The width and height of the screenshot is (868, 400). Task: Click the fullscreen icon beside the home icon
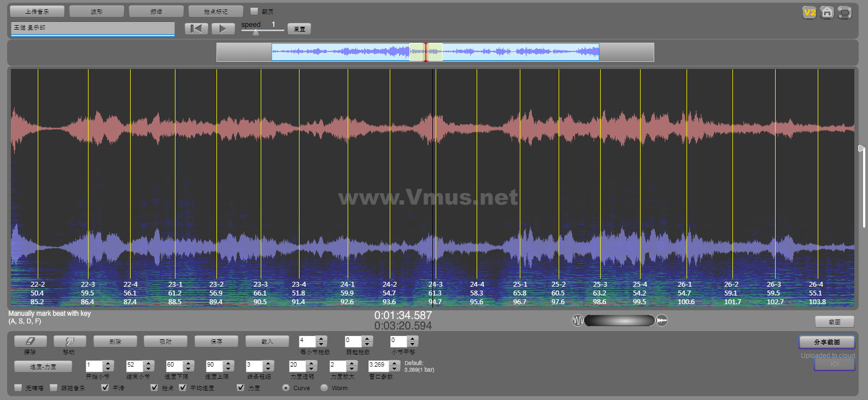[x=844, y=13]
